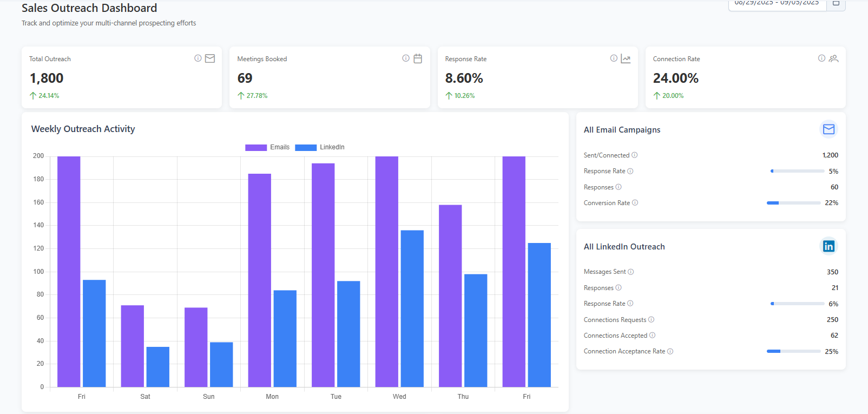
Task: Click the 20.00% increase indicator
Action: (x=668, y=96)
